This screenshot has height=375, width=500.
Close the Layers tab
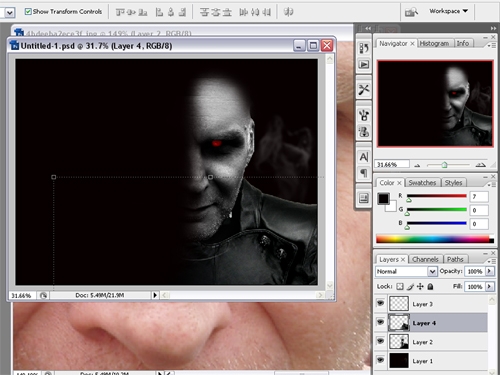pyautogui.click(x=403, y=260)
